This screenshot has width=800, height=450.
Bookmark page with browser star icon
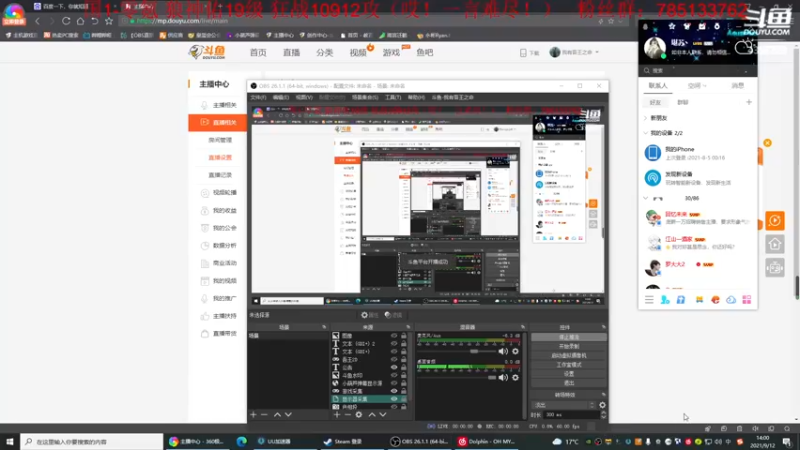(x=109, y=21)
